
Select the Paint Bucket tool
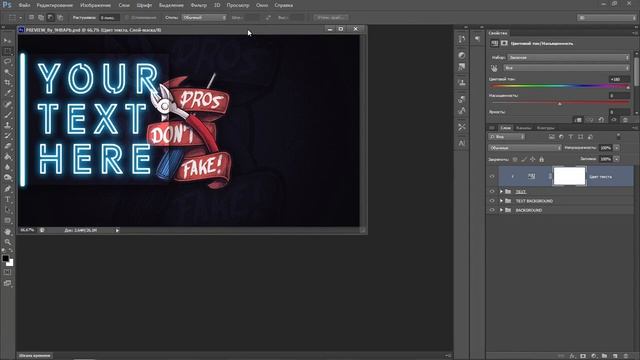tap(7, 157)
